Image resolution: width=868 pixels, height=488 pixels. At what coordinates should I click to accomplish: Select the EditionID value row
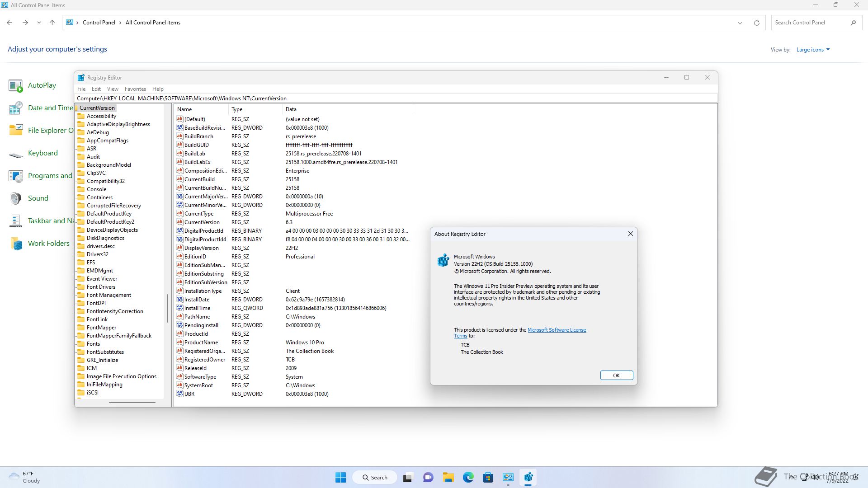click(293, 257)
